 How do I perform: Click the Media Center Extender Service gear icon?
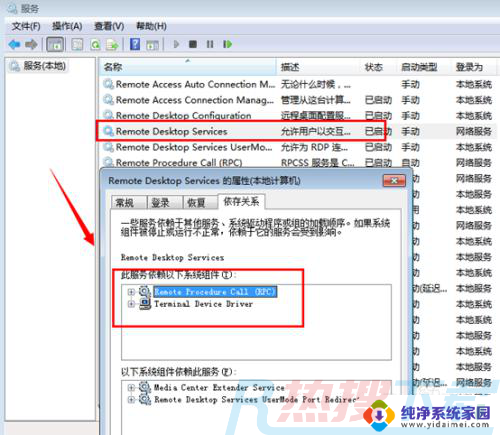pyautogui.click(x=145, y=387)
